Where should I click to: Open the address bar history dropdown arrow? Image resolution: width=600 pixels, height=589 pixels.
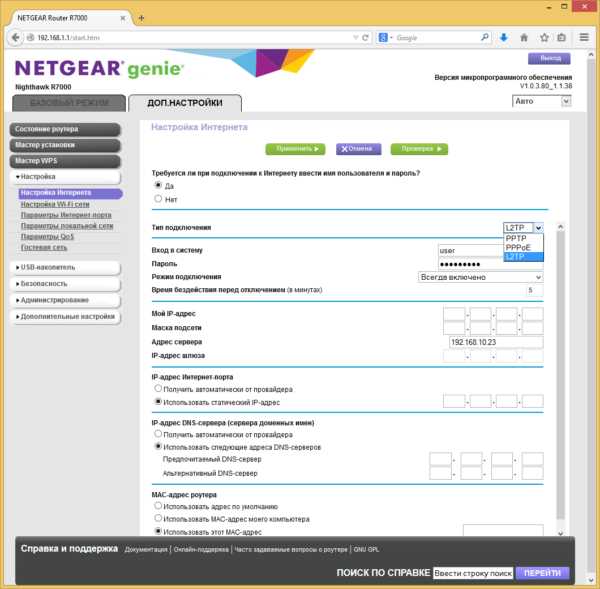click(x=355, y=38)
